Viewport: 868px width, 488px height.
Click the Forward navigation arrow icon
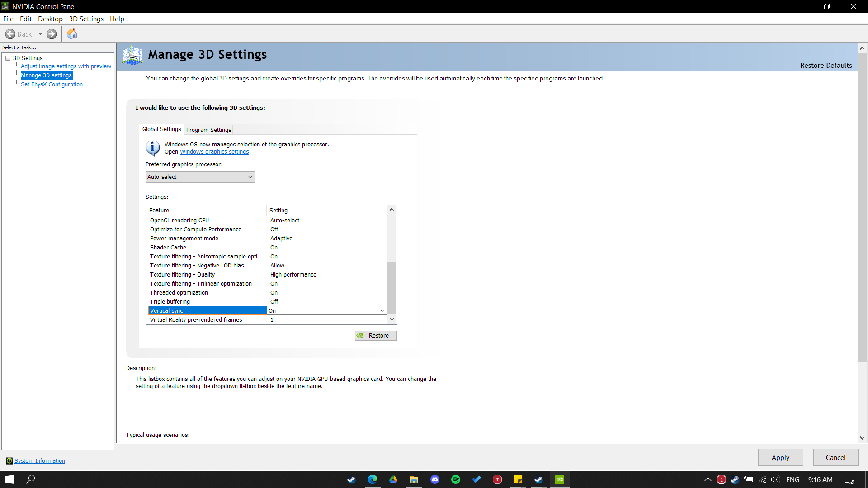52,34
